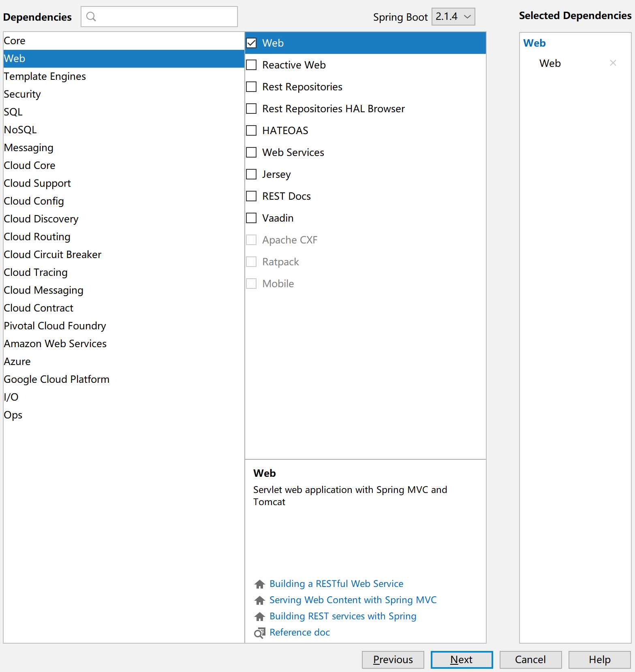
Task: Select the Core category
Action: point(124,41)
